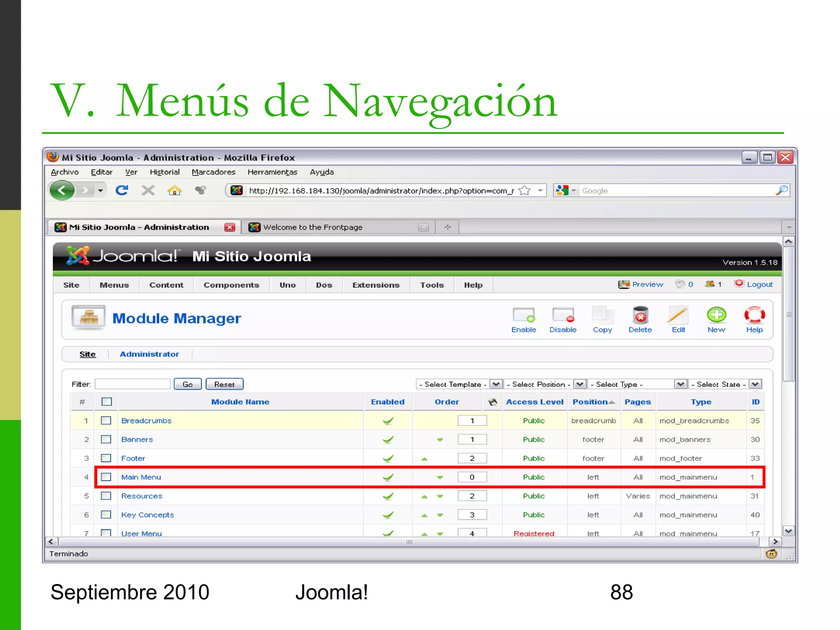Click the vertical scrollbar down arrow
This screenshot has height=630, width=840.
(x=788, y=531)
